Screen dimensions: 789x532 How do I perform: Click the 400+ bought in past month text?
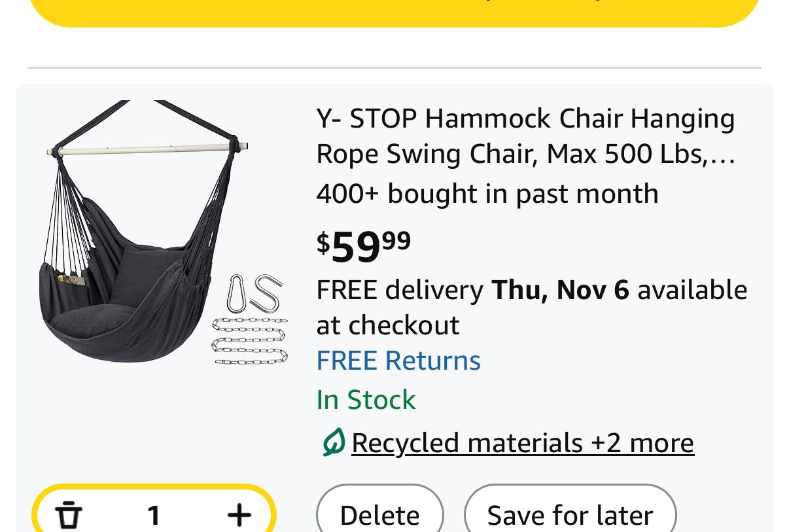[x=487, y=194]
